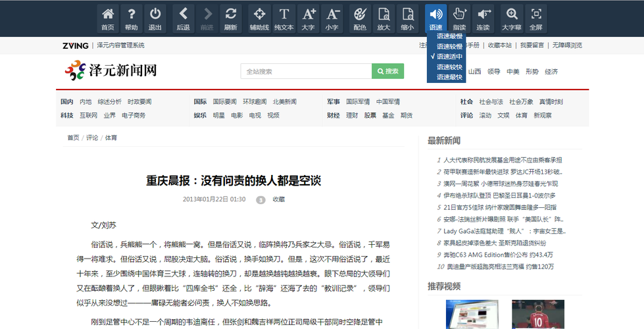This screenshot has height=329, width=644.
Task: Select 语速最慢 from speed menu
Action: click(x=449, y=36)
